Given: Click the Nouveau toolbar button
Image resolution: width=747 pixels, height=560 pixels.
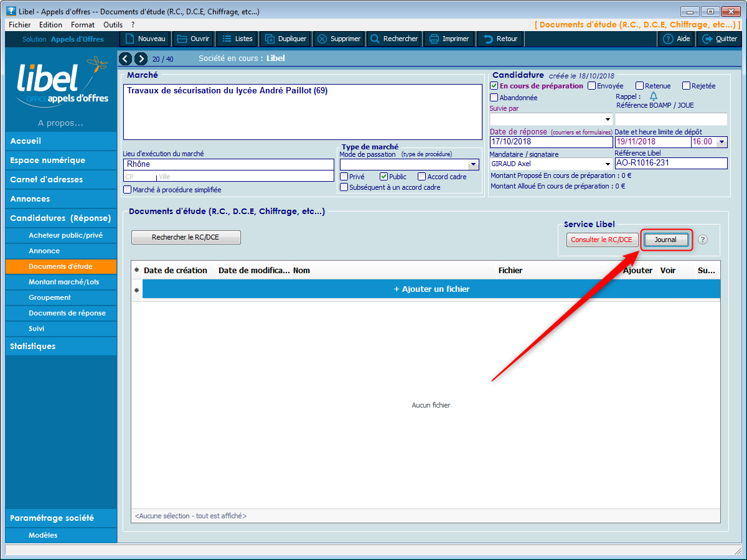Looking at the screenshot, I should pos(145,39).
